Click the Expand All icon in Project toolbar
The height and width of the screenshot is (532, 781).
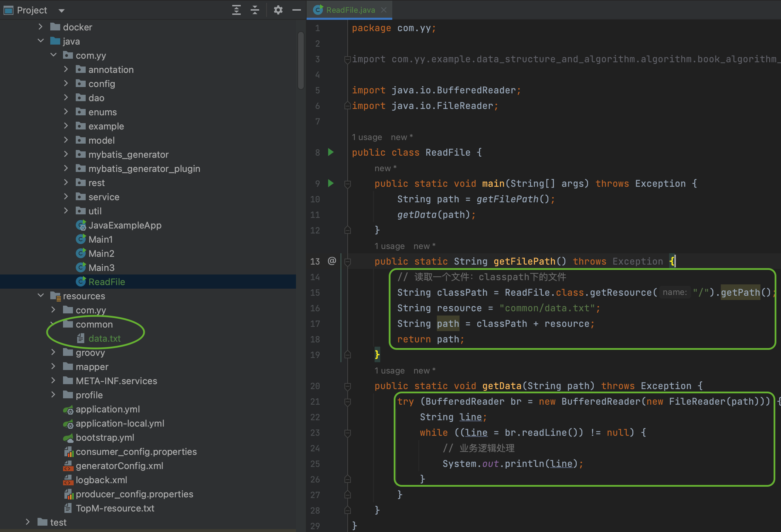tap(236, 10)
